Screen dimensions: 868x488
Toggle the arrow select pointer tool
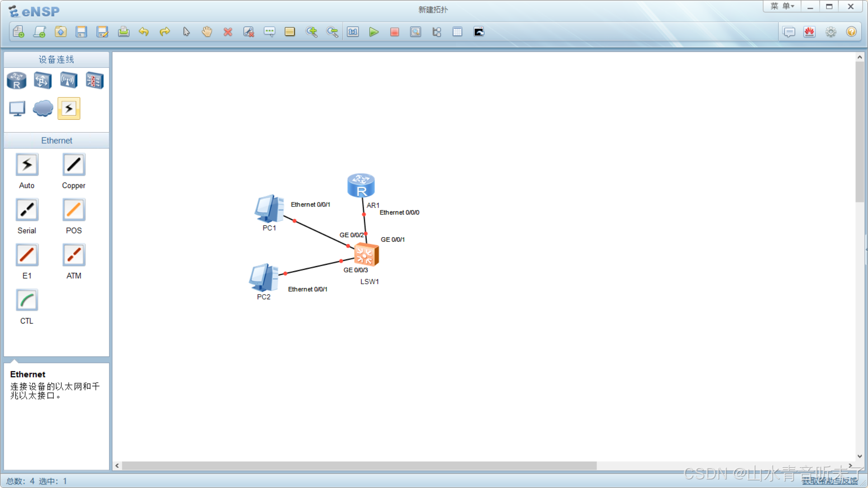(x=186, y=32)
